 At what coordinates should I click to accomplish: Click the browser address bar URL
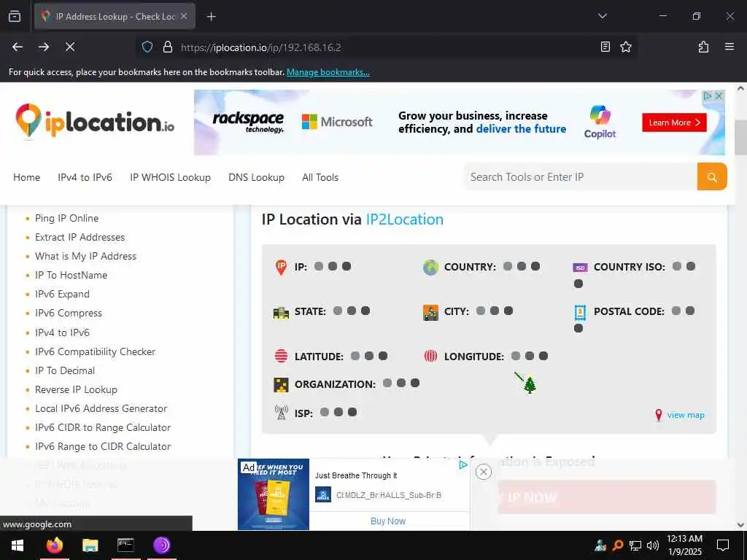click(x=261, y=47)
